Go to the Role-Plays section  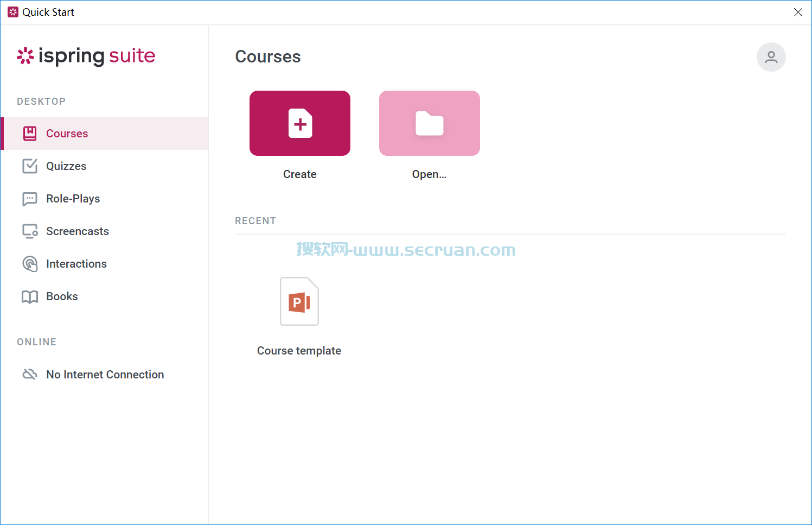[105, 199]
